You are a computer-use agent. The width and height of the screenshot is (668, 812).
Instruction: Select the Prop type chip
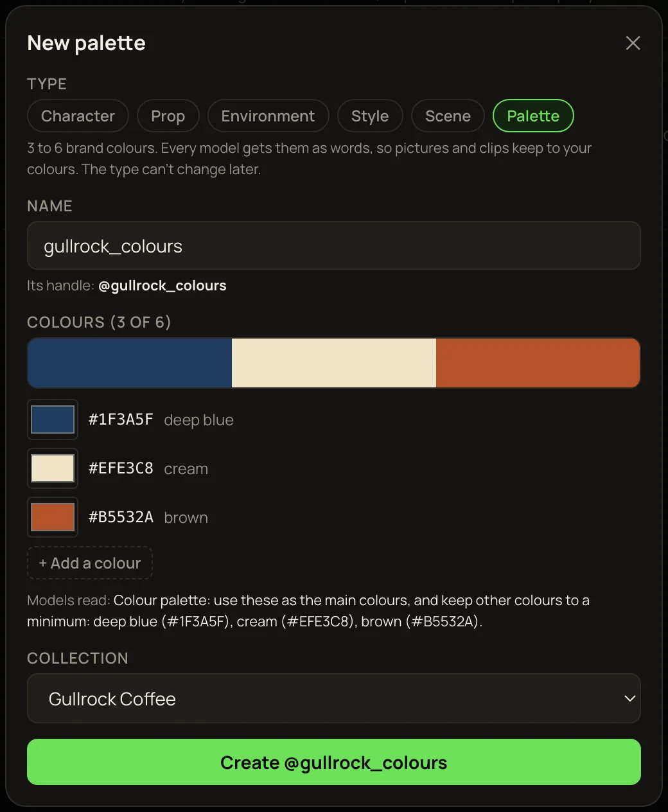168,116
